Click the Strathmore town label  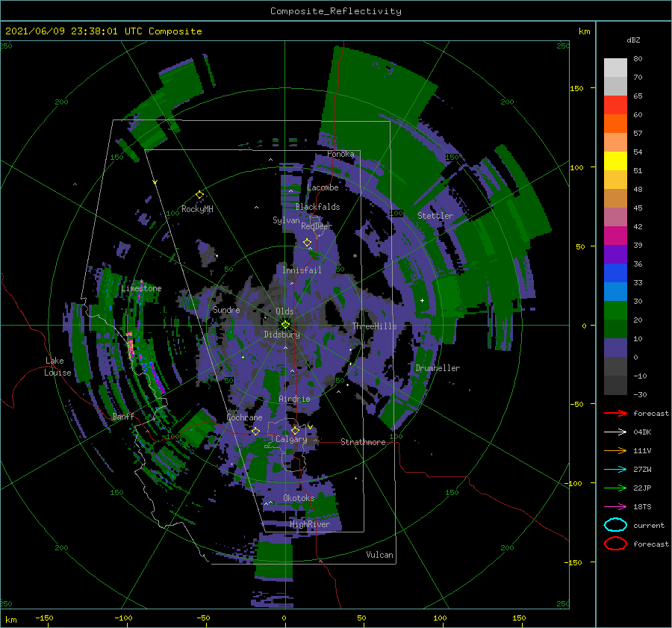point(363,442)
